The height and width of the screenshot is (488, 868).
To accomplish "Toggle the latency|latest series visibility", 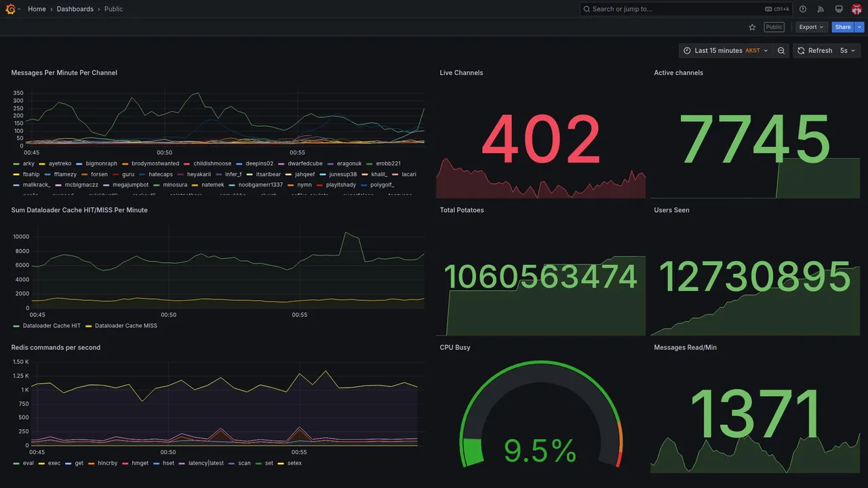I will [206, 463].
